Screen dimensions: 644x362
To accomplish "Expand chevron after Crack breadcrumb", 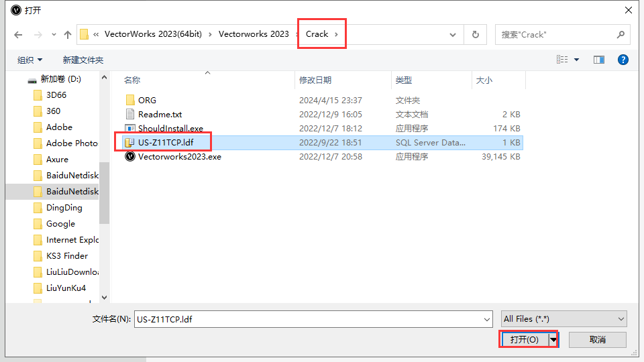I will pos(336,34).
